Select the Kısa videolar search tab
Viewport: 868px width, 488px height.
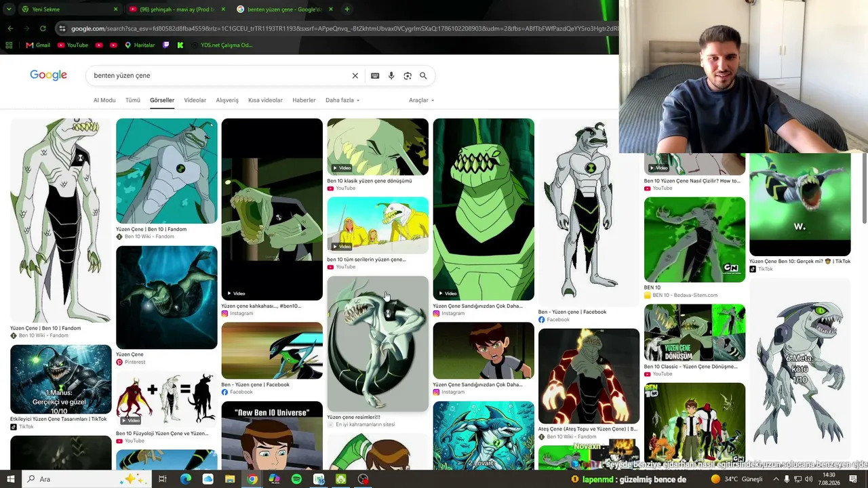pyautogui.click(x=265, y=100)
